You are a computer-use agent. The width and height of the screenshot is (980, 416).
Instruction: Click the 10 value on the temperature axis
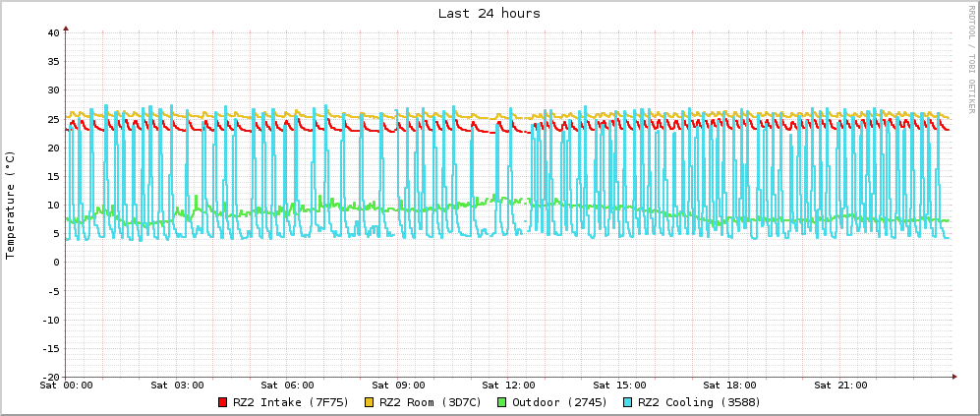click(53, 206)
